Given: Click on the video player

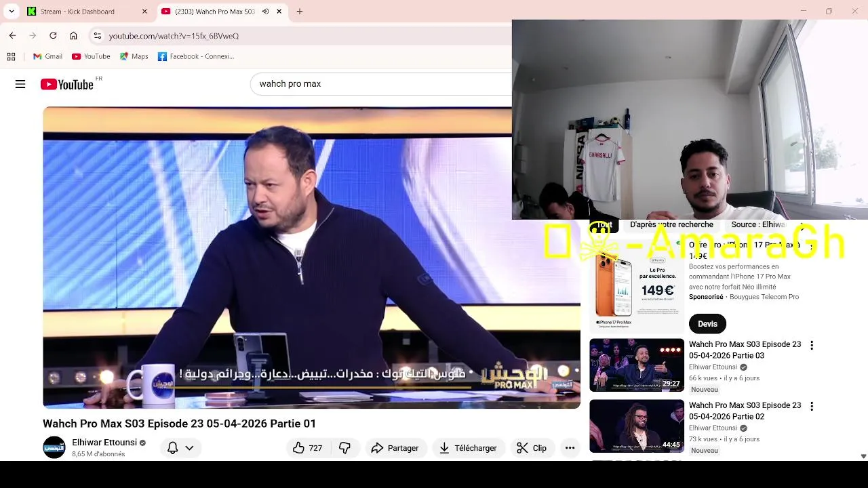Looking at the screenshot, I should 311,258.
